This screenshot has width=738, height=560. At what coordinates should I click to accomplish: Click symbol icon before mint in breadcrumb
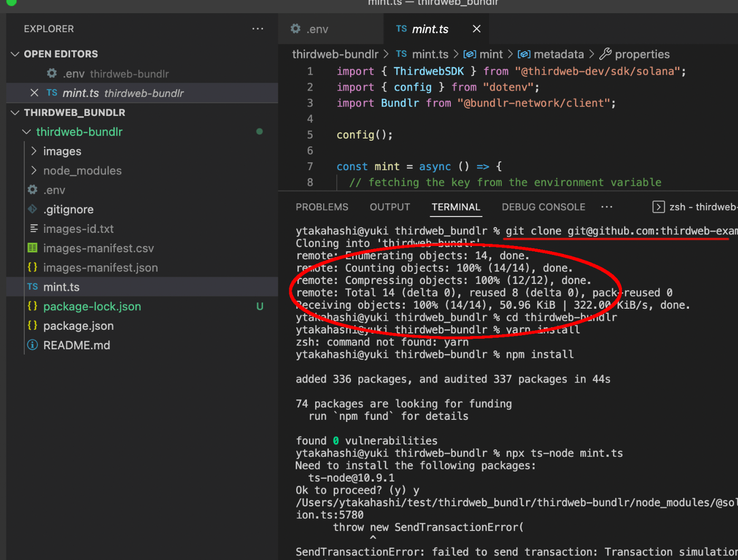(470, 54)
